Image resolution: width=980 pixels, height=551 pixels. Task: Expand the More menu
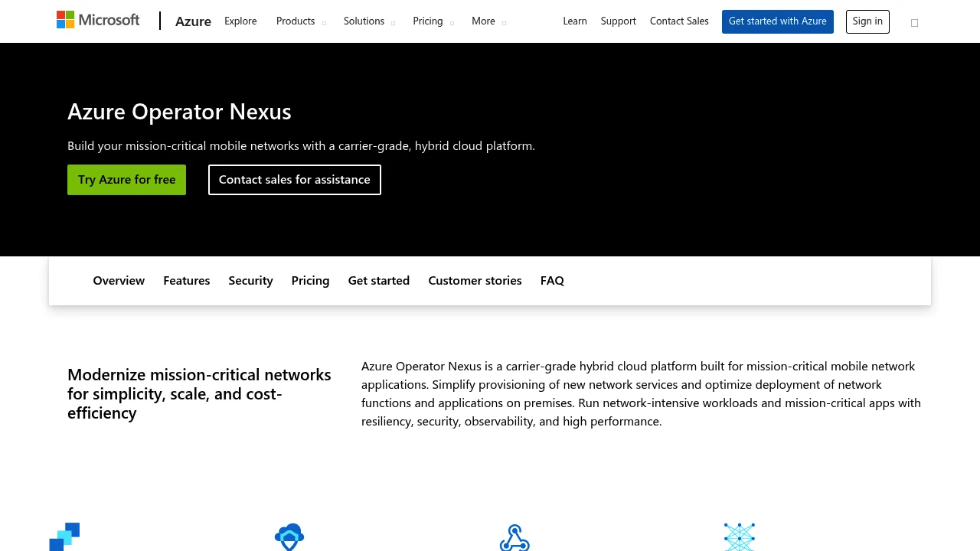[x=488, y=21]
